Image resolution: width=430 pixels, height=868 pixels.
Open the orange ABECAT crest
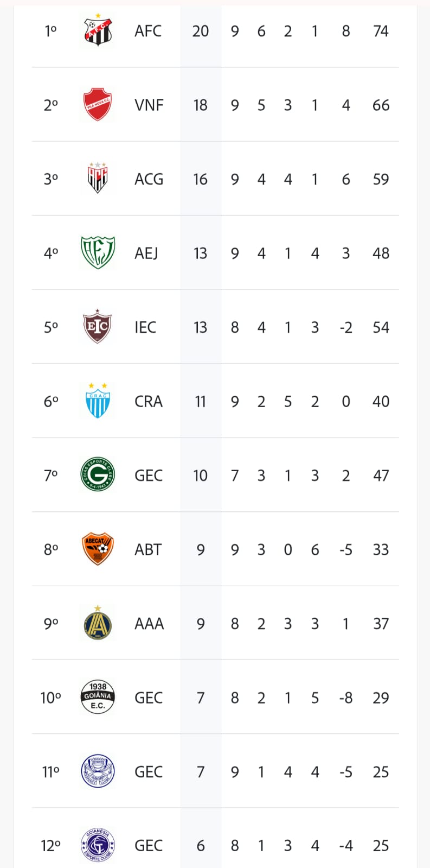[x=98, y=549]
